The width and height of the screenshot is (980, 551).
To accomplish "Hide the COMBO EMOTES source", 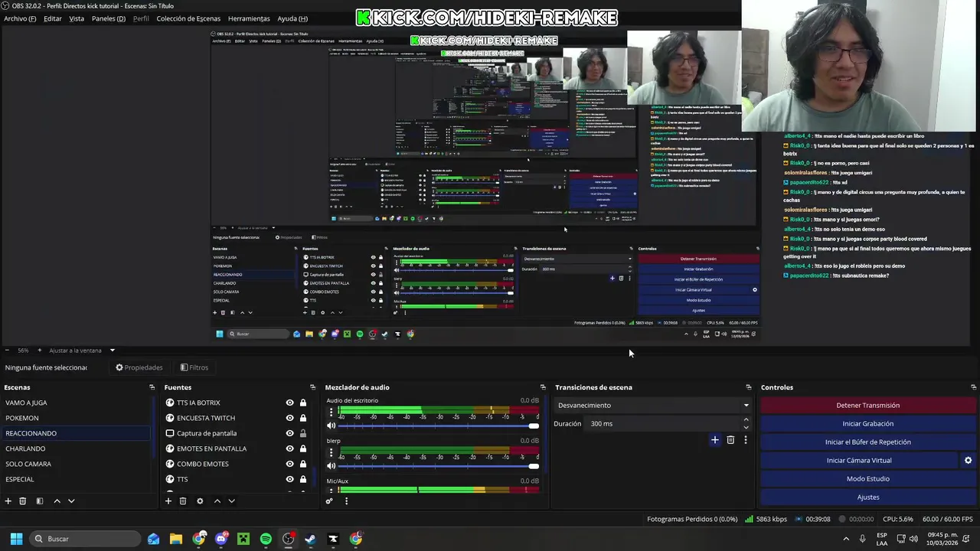I will [x=289, y=464].
